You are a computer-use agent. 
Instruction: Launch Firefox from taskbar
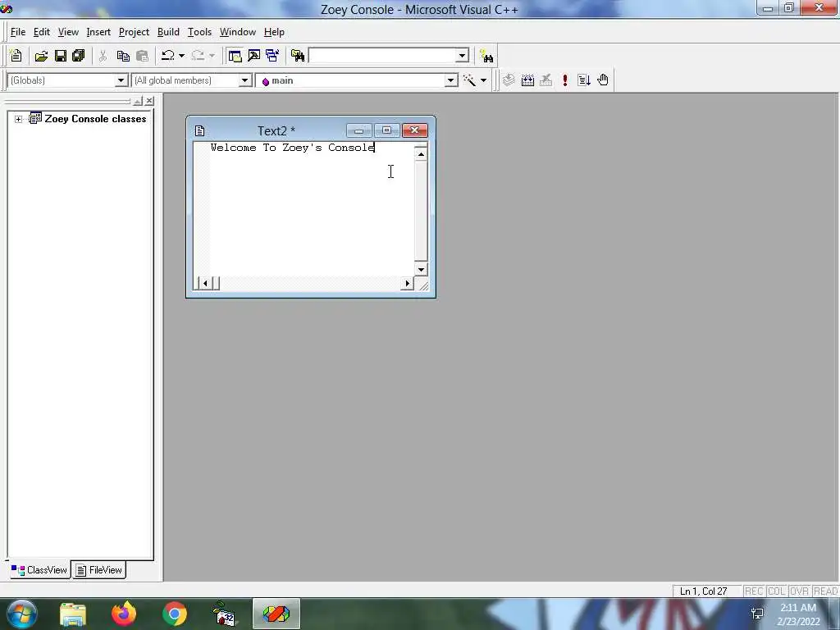coord(124,614)
